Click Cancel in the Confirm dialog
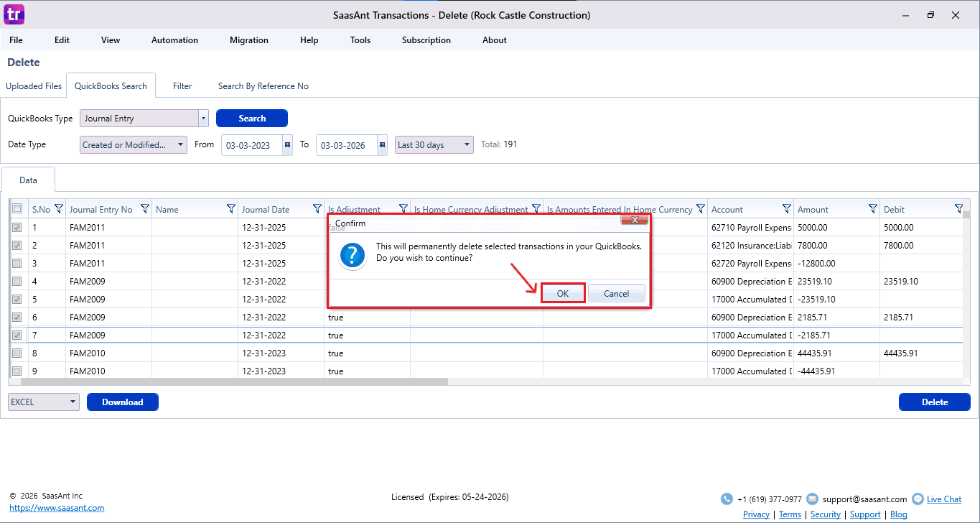The width and height of the screenshot is (980, 523). (616, 293)
